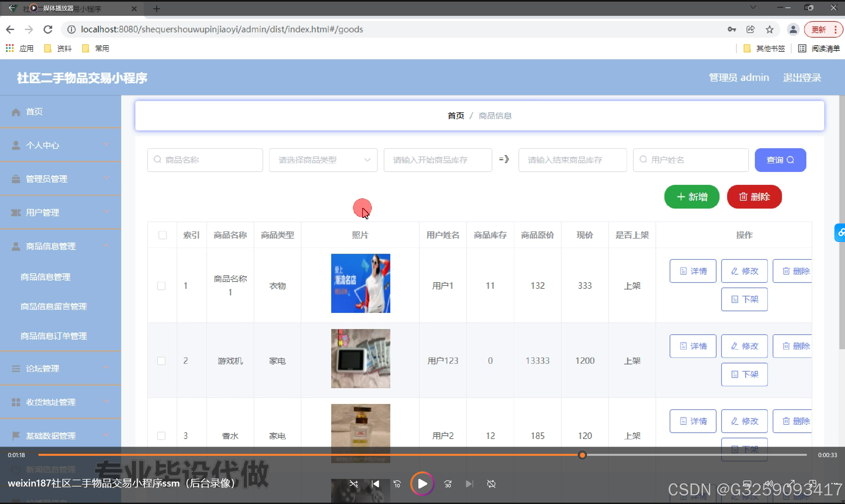The width and height of the screenshot is (845, 504).
Task: Open clothing photo thumbnail of 商品名称1
Action: point(361,283)
